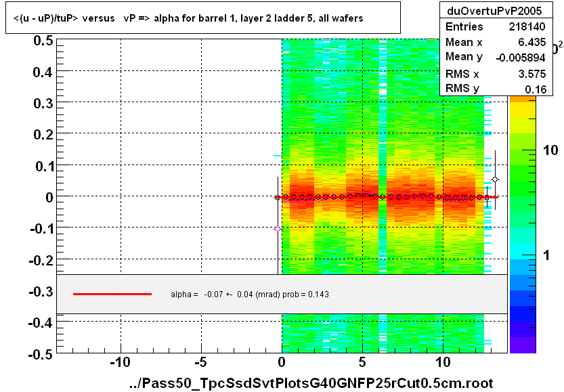
Task: Click color scale label 1
Action: pos(546,255)
